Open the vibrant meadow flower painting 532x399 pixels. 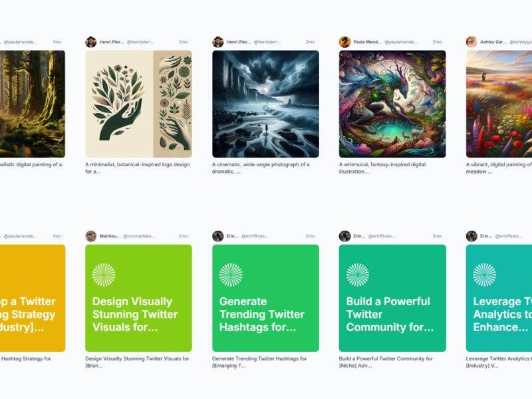click(499, 104)
